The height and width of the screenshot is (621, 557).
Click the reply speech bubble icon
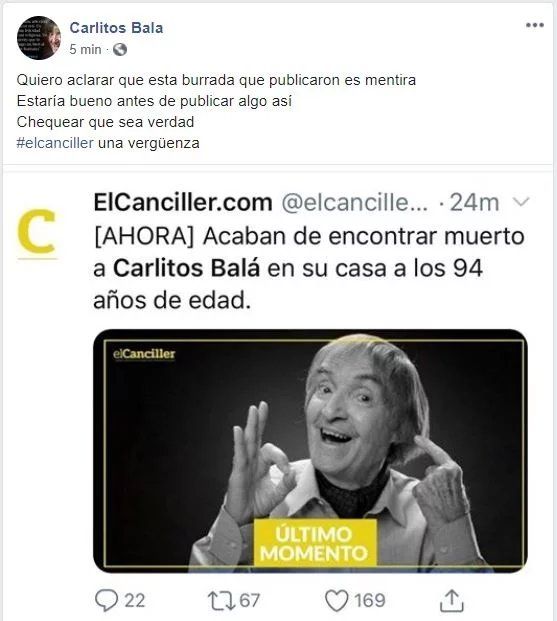click(107, 600)
